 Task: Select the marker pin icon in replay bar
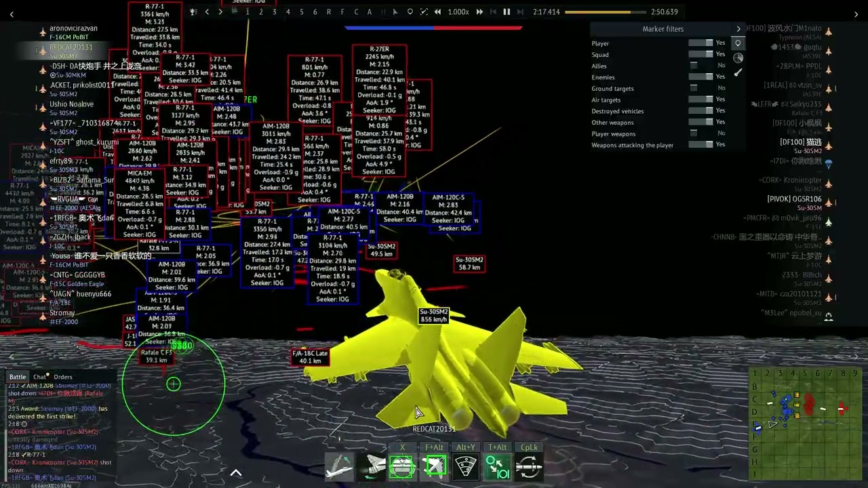410,12
